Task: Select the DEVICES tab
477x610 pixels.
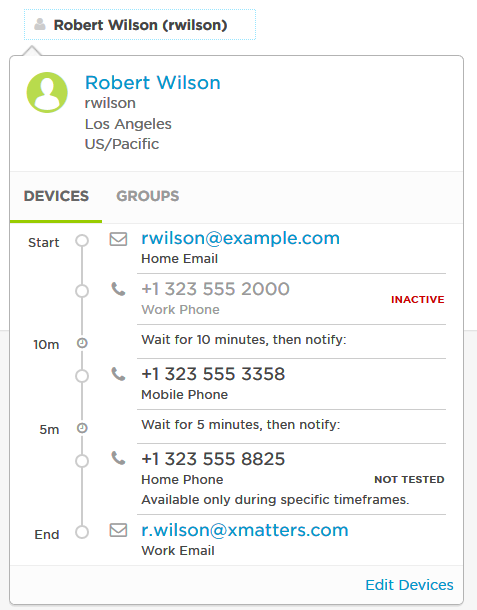Action: pyautogui.click(x=56, y=196)
